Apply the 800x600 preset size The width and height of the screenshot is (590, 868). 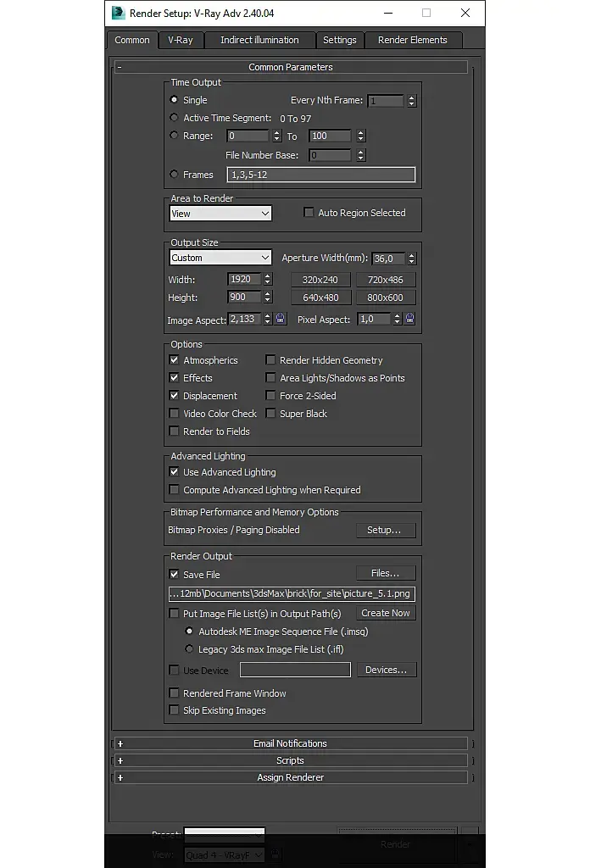[385, 298]
